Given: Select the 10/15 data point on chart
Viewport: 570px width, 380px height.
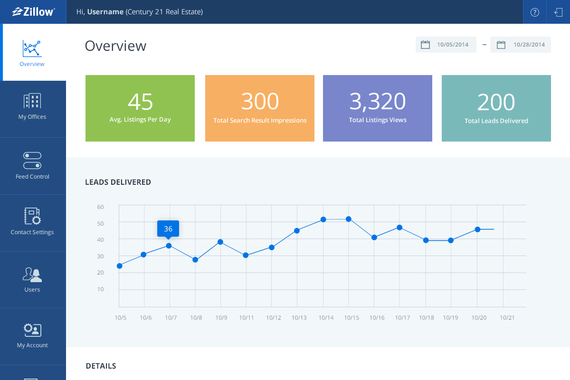Looking at the screenshot, I should point(349,219).
